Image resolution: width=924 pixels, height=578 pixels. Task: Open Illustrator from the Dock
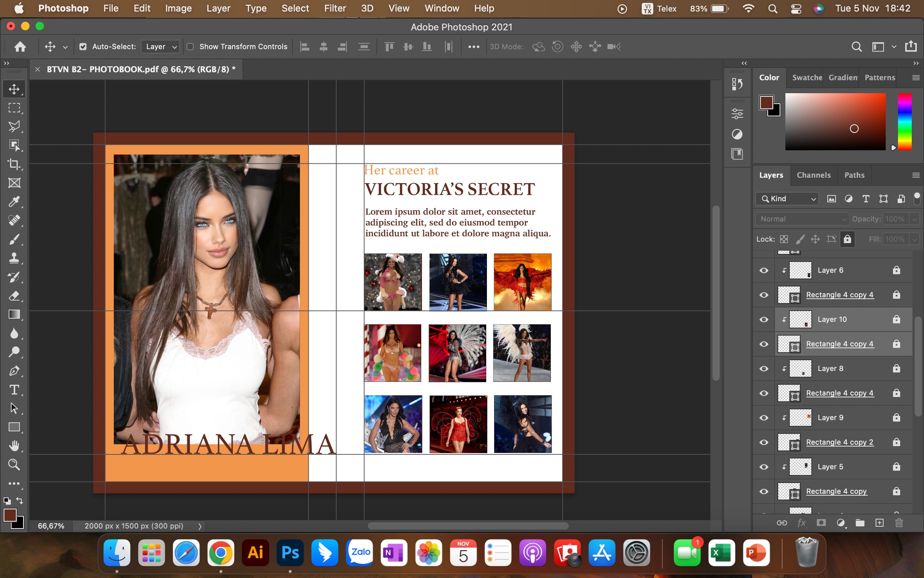click(256, 552)
